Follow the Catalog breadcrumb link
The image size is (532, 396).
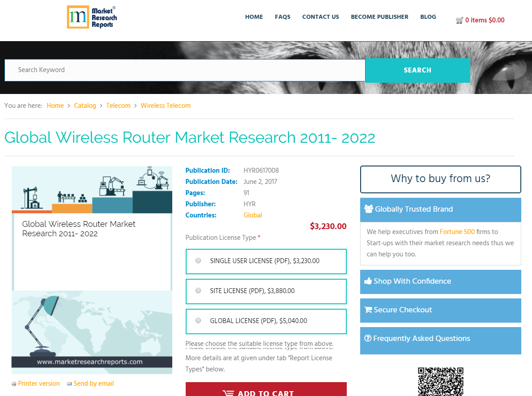(85, 106)
